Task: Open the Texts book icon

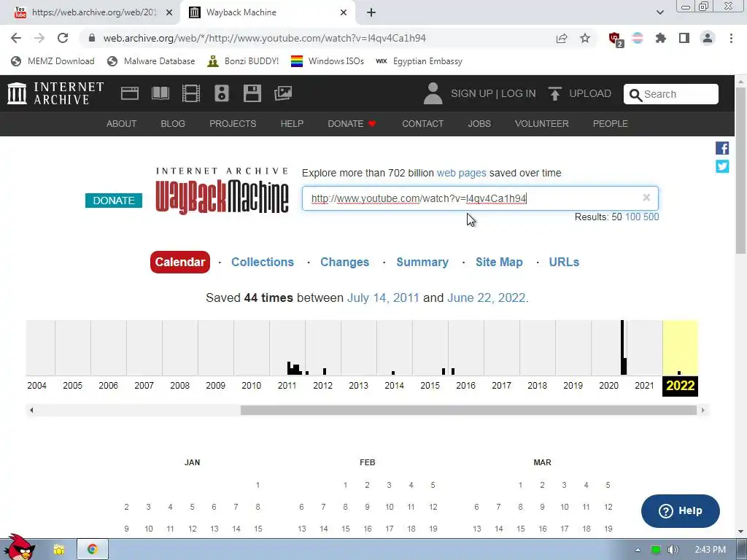Action: tap(160, 93)
